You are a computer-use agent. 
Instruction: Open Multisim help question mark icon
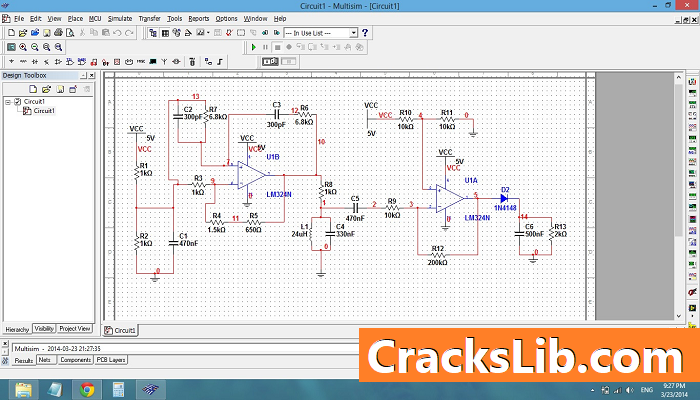tap(365, 33)
